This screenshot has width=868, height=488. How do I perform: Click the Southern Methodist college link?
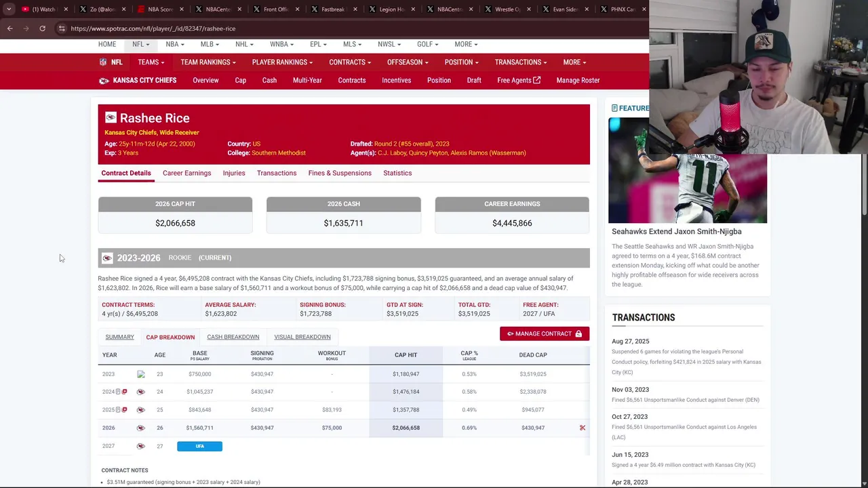pyautogui.click(x=279, y=153)
